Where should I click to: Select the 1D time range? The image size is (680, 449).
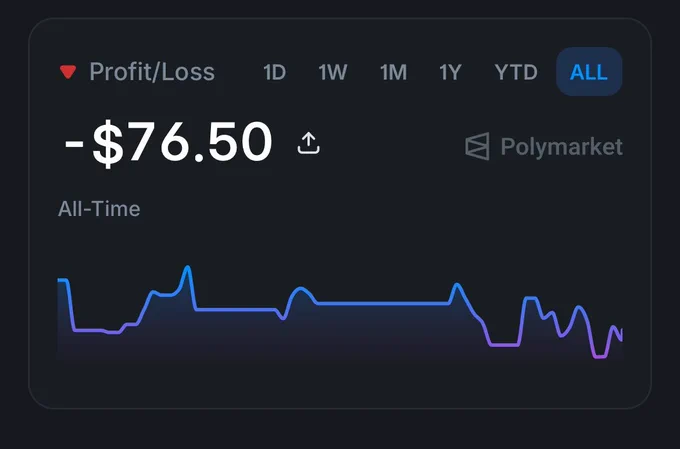coord(275,72)
